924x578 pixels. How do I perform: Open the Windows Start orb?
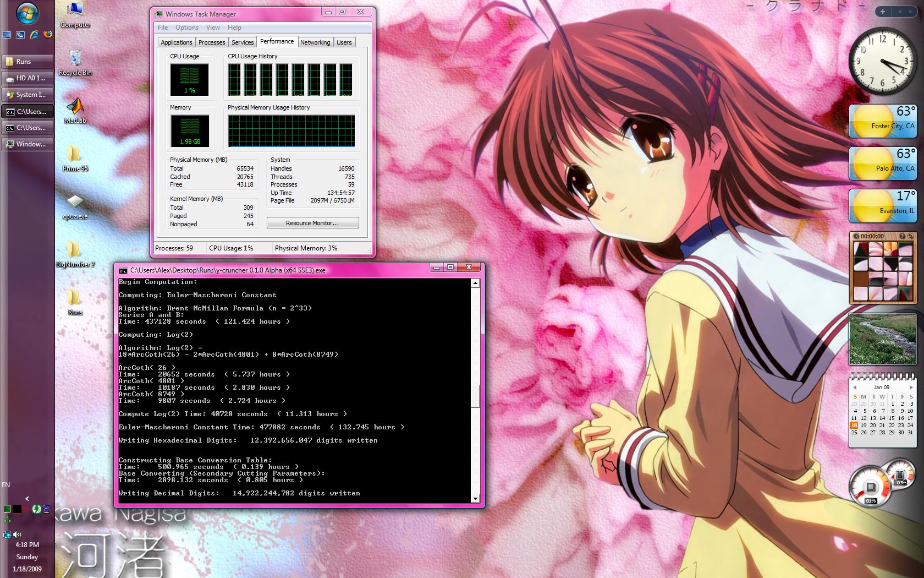[27, 14]
